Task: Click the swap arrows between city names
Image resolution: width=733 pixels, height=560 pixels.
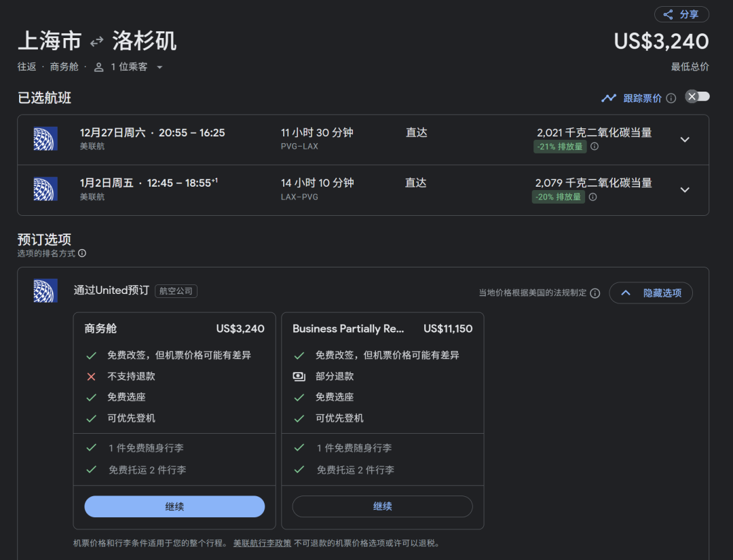Action: [97, 41]
